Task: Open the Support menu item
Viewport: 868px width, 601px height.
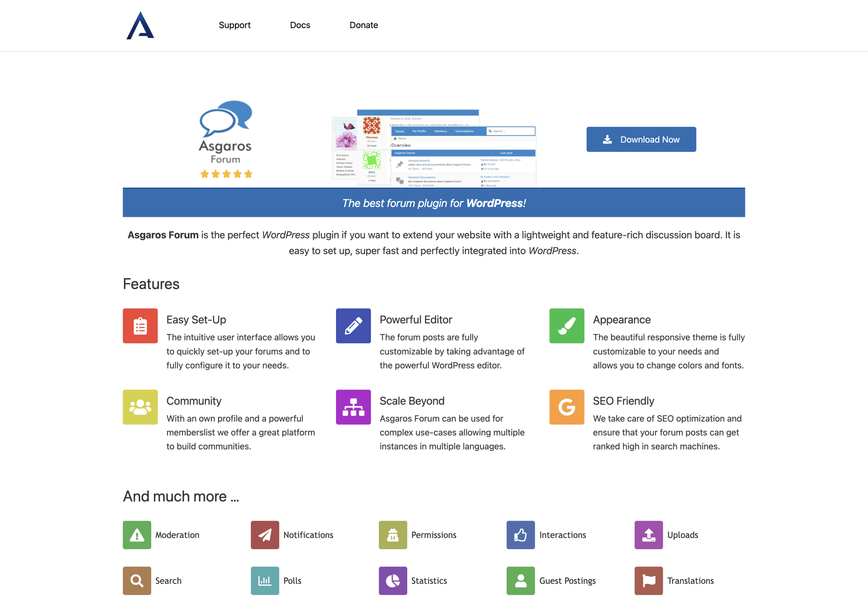Action: [x=234, y=25]
